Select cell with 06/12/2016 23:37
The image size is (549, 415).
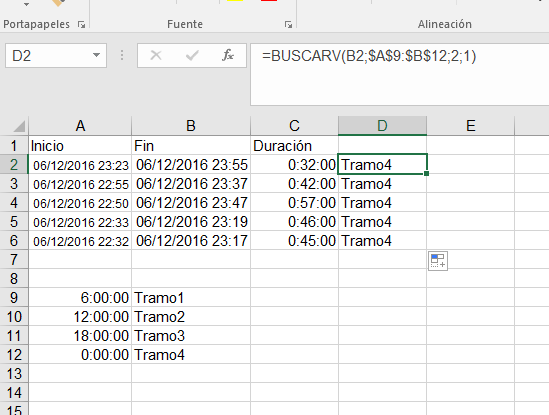tap(191, 184)
